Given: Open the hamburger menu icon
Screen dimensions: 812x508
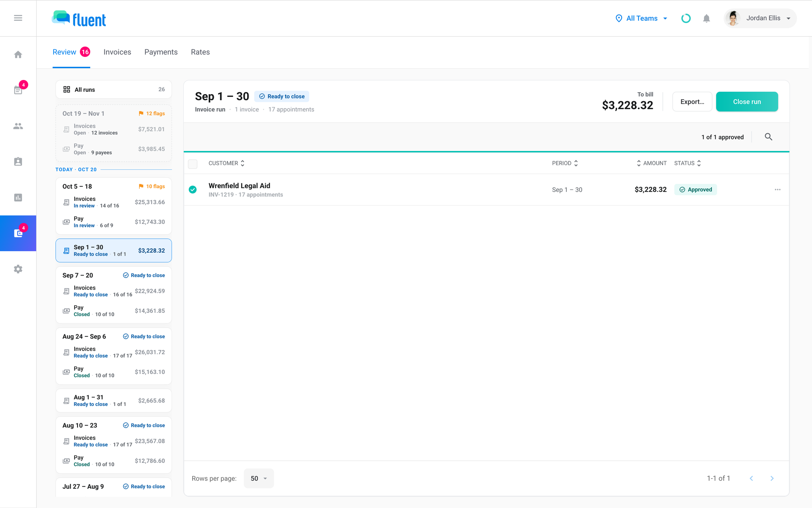Looking at the screenshot, I should [x=18, y=18].
